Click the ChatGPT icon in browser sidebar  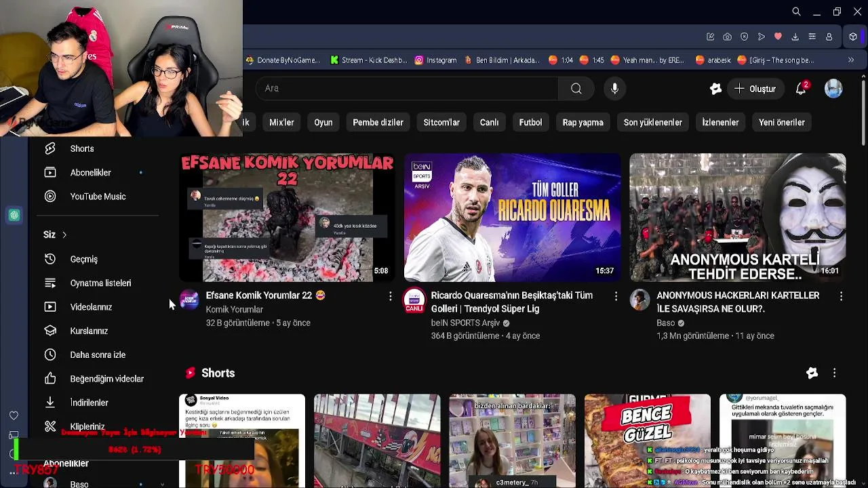[x=14, y=216]
